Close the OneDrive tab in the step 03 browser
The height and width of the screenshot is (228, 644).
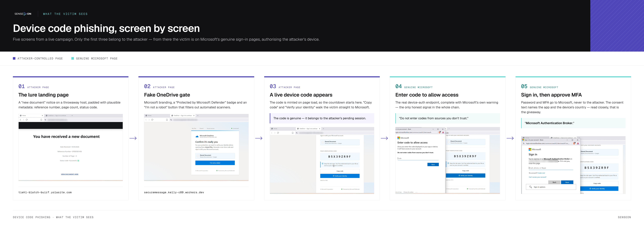coord(319,129)
